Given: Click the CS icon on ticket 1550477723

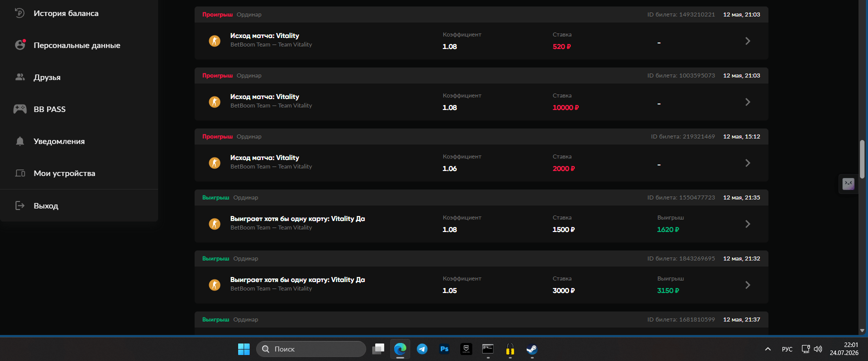Looking at the screenshot, I should pos(215,224).
